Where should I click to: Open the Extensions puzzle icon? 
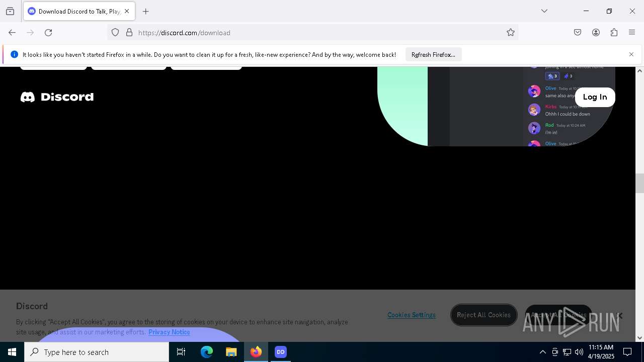[614, 33]
